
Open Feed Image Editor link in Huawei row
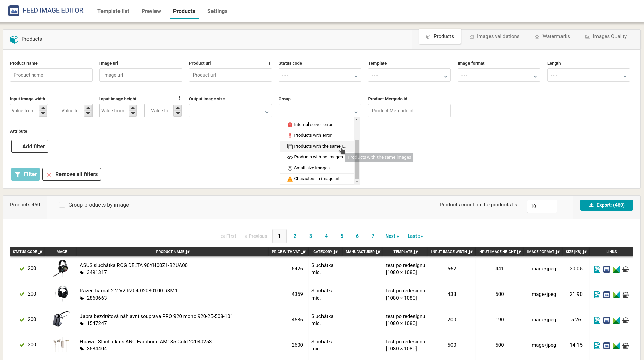pyautogui.click(x=607, y=346)
